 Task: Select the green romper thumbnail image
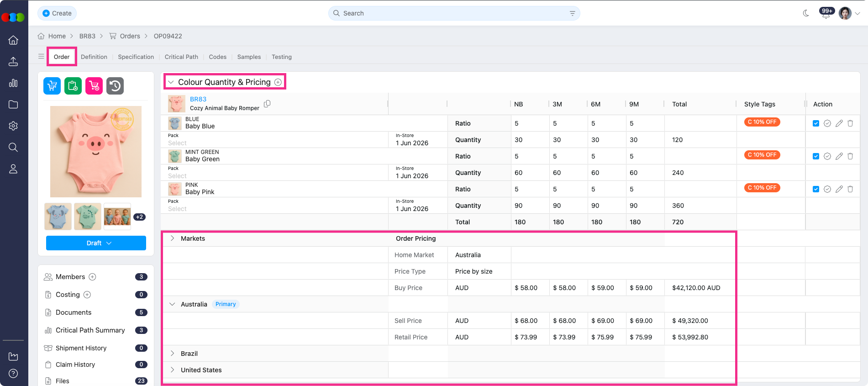[88, 217]
